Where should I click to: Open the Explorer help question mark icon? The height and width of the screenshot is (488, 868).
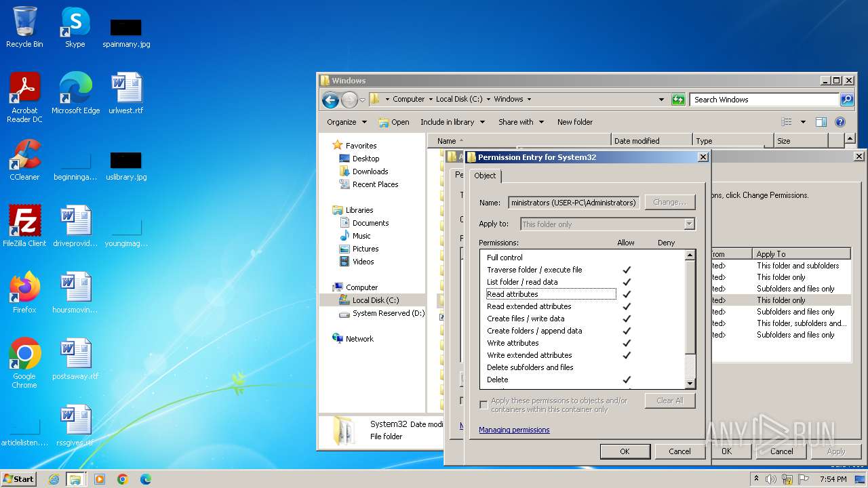(x=840, y=122)
